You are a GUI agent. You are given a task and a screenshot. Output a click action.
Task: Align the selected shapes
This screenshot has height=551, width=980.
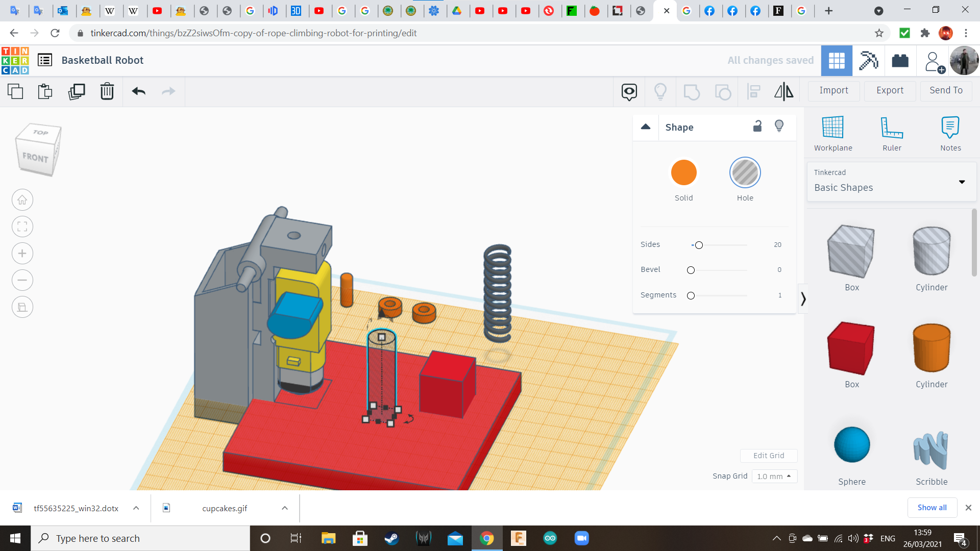[753, 91]
